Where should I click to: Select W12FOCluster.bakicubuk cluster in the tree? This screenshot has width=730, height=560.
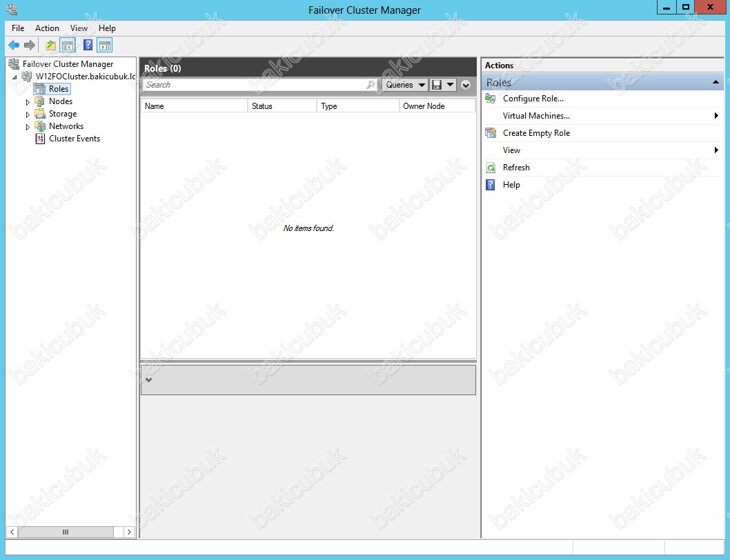tap(86, 77)
